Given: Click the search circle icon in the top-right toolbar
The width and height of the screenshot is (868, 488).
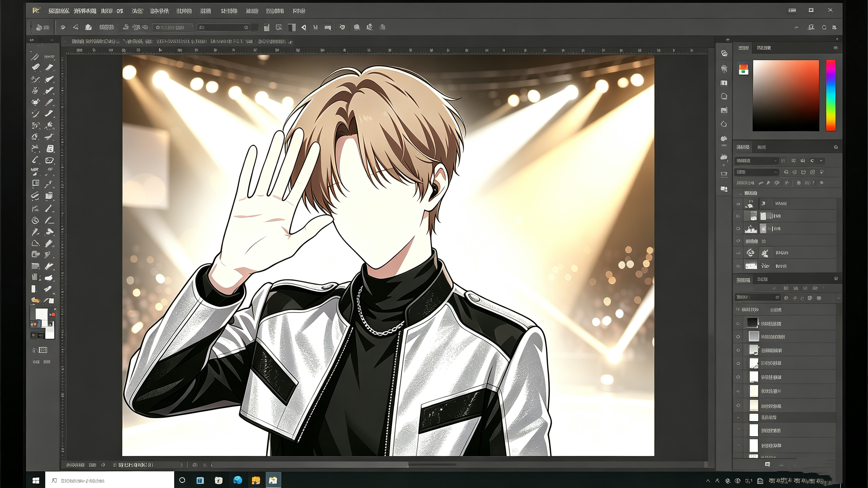Looking at the screenshot, I should (824, 27).
